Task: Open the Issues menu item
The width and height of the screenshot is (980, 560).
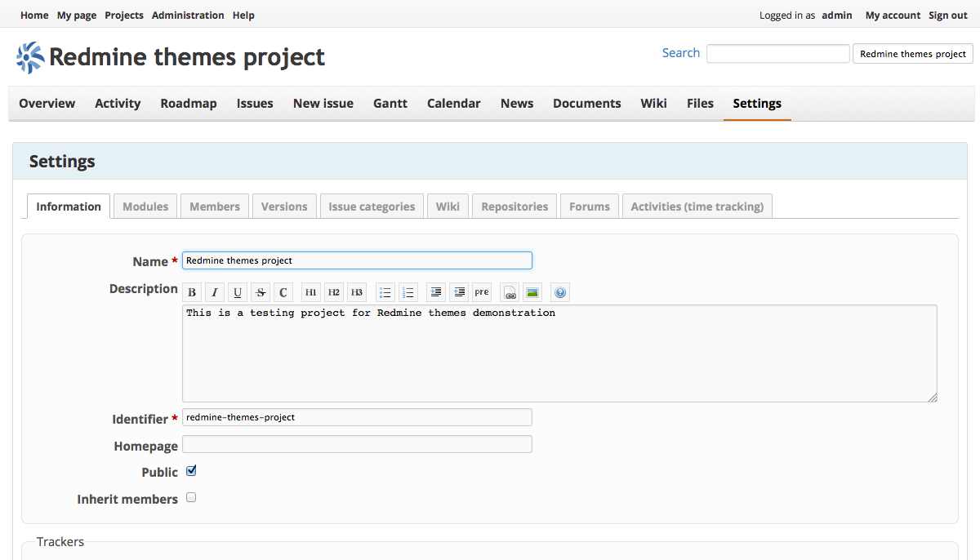Action: tap(255, 104)
